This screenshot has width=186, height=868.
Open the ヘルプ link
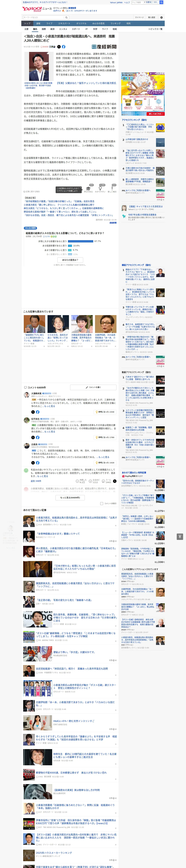(x=127, y=2)
